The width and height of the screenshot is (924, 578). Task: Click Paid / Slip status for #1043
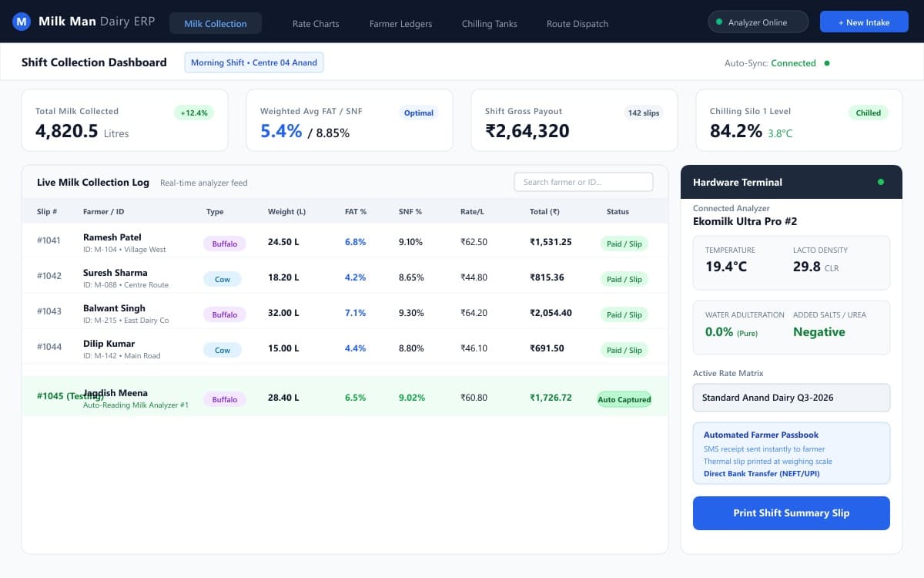[624, 314]
